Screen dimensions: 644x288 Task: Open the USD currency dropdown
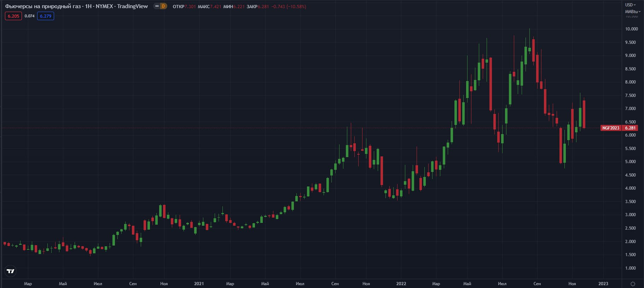pyautogui.click(x=630, y=5)
